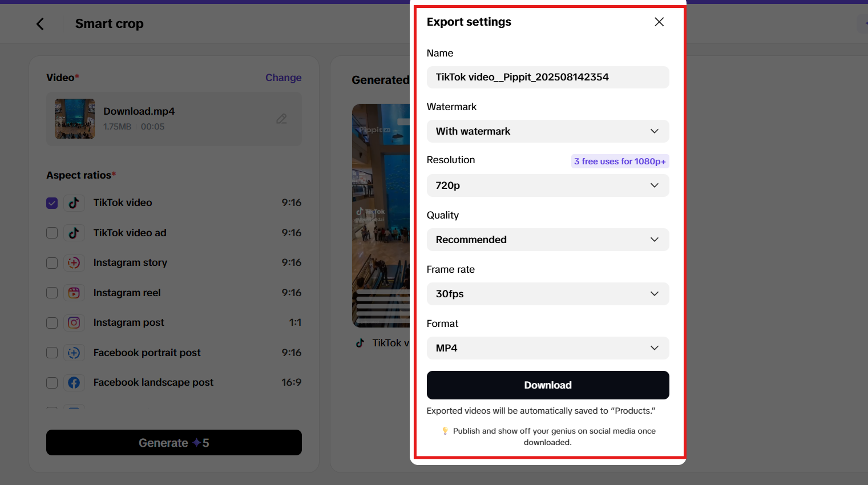This screenshot has width=868, height=485.
Task: Expand the Frame rate dropdown
Action: click(547, 294)
